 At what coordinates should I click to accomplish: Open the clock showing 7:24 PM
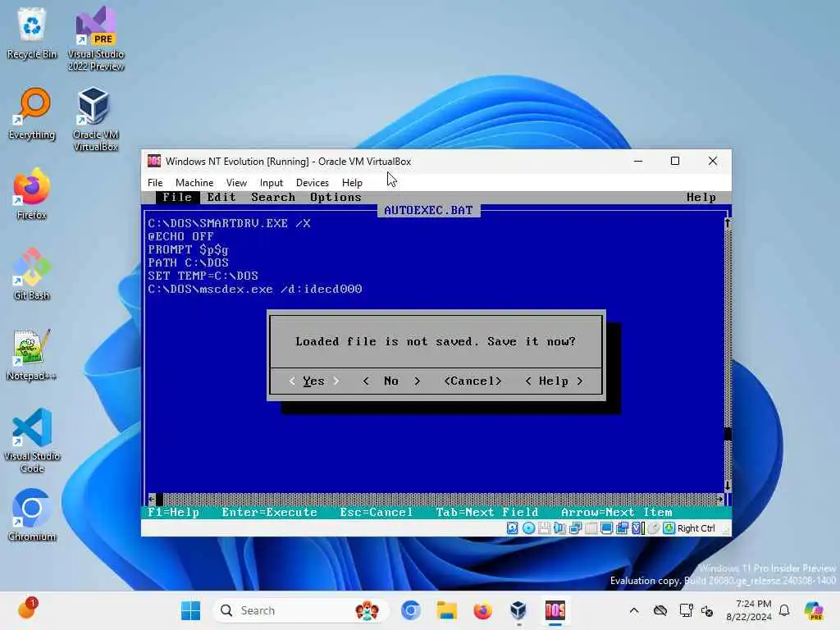click(x=749, y=610)
